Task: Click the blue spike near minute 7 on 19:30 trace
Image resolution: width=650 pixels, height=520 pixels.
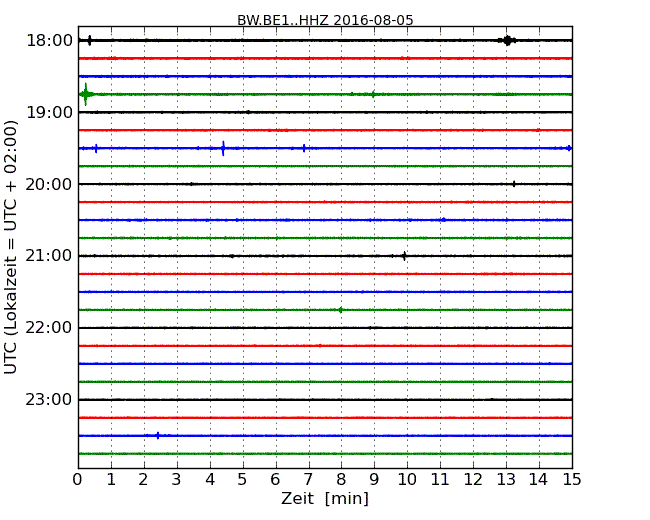Action: pyautogui.click(x=304, y=148)
